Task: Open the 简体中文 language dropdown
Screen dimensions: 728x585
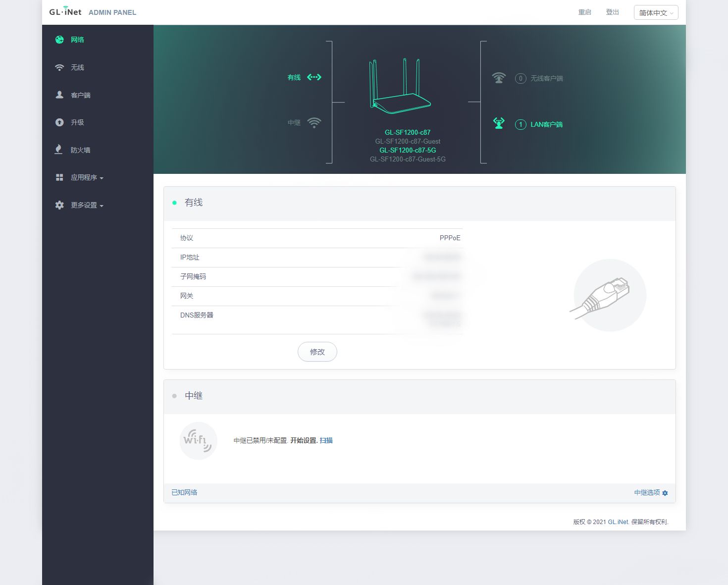Action: tap(656, 13)
